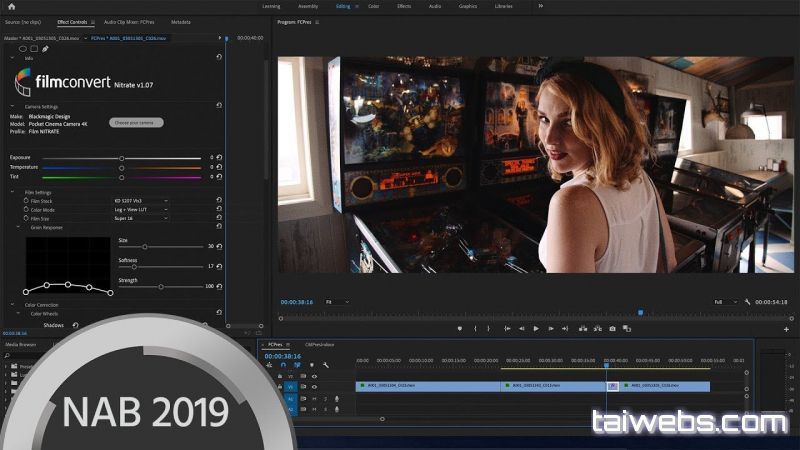The width and height of the screenshot is (800, 450).
Task: Toggle animation stopwatch for Color Mode
Action: [26, 209]
